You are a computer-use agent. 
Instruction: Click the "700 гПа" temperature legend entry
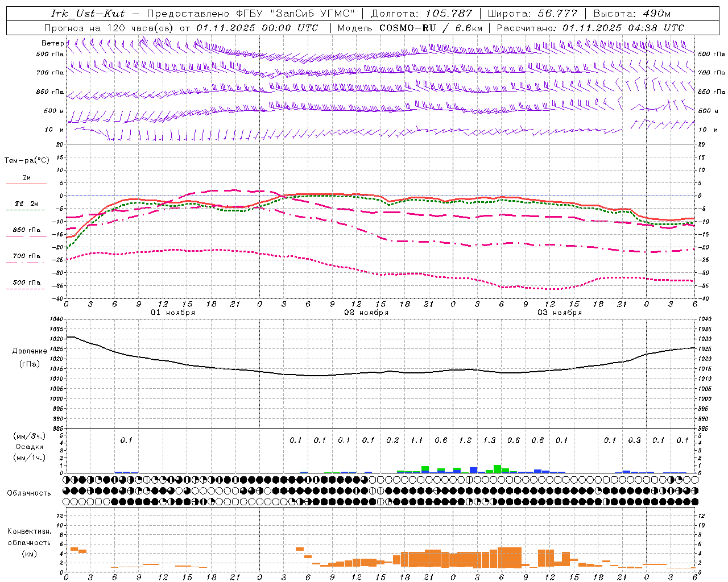[x=27, y=256]
